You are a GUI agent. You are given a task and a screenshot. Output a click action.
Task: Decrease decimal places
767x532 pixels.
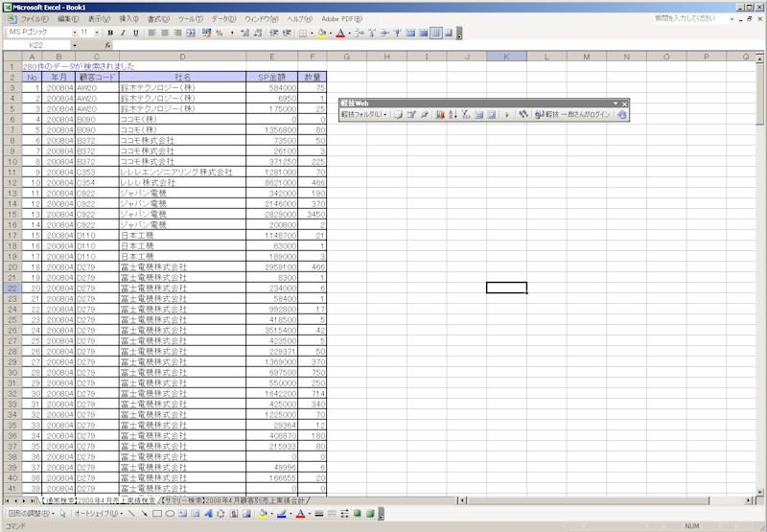258,33
